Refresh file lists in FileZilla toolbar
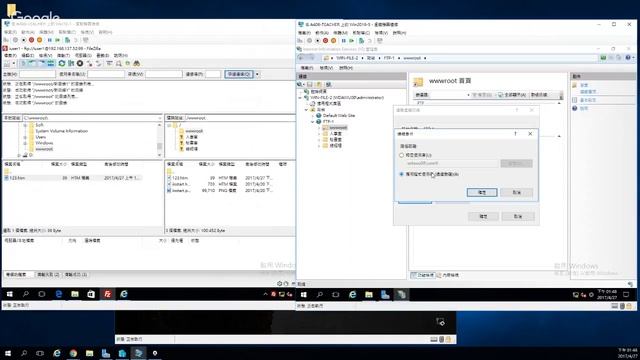Viewport: 640px width, 360px height. [62, 63]
